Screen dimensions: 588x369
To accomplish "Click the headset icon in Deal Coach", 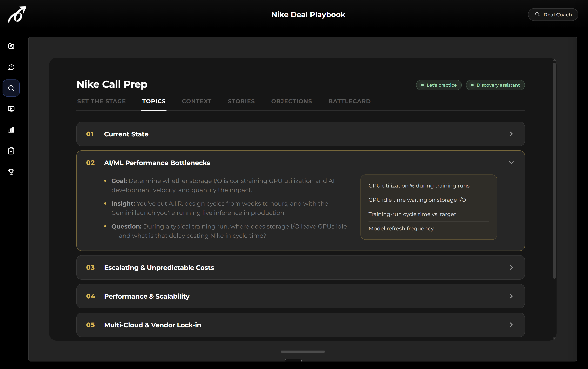I will 537,15.
